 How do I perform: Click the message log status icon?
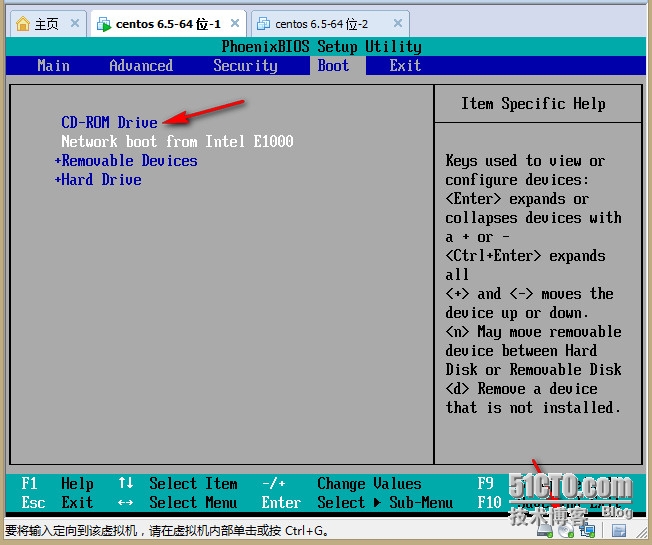pos(619,530)
